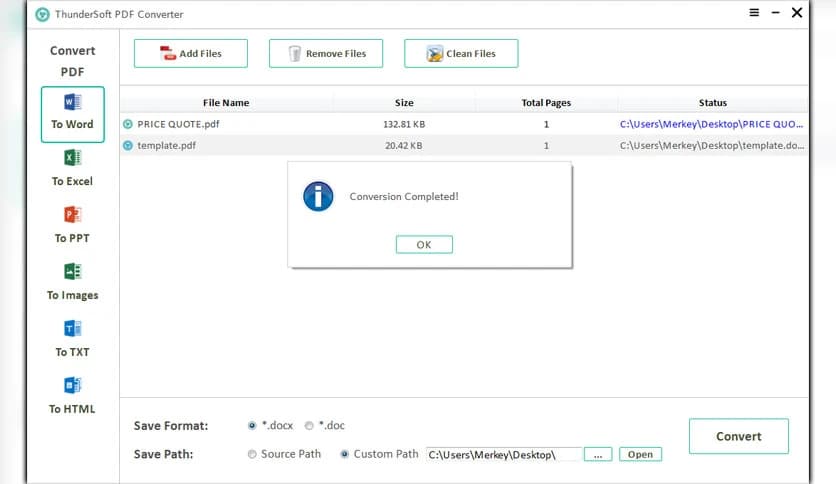Click the 132.81 KB size cell
836x484 pixels.
tap(404, 124)
